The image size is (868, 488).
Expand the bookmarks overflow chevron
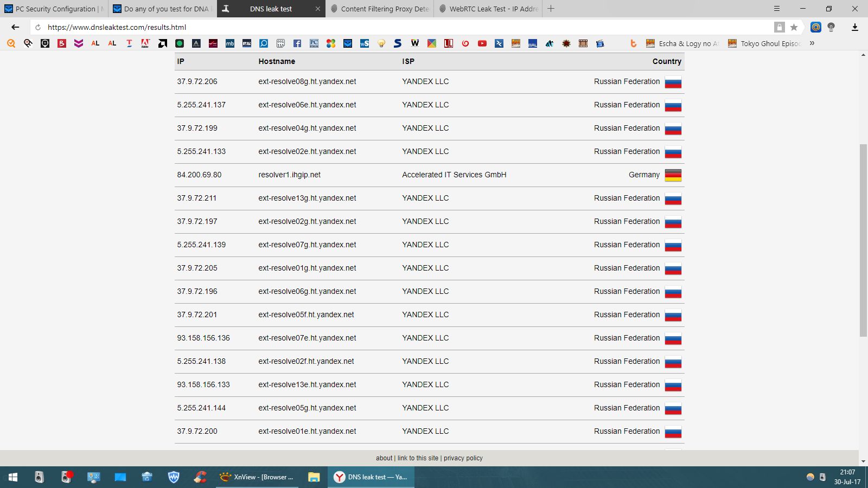[x=812, y=43]
